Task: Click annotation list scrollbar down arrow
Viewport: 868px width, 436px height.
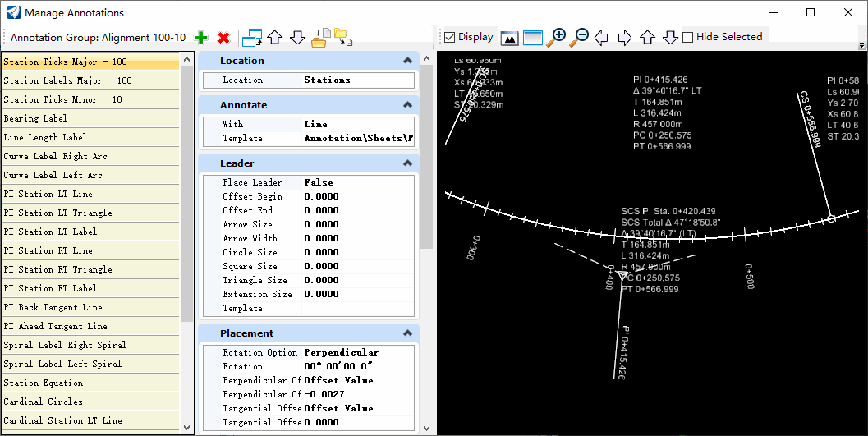Action: coord(186,427)
